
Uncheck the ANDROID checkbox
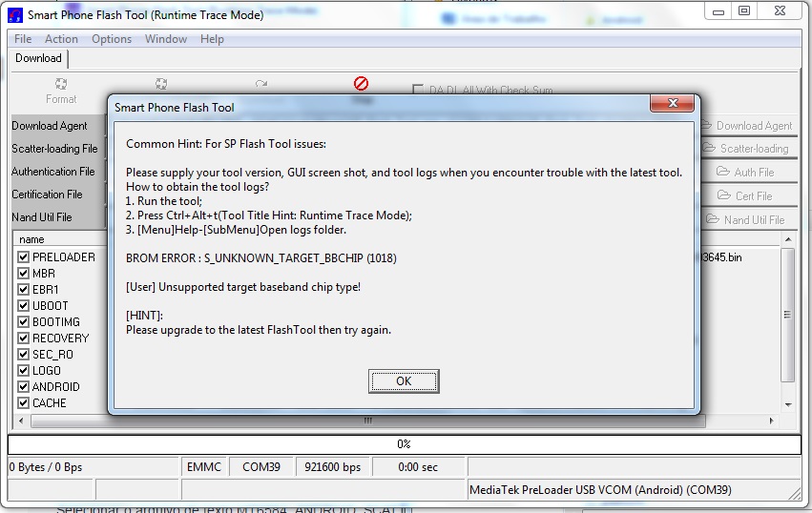coord(23,386)
